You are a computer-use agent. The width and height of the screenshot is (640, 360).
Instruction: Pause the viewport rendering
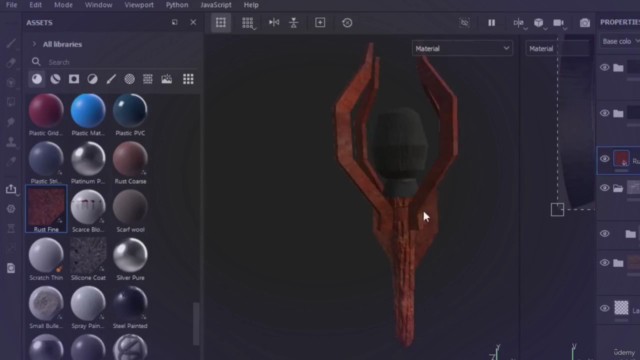click(491, 22)
